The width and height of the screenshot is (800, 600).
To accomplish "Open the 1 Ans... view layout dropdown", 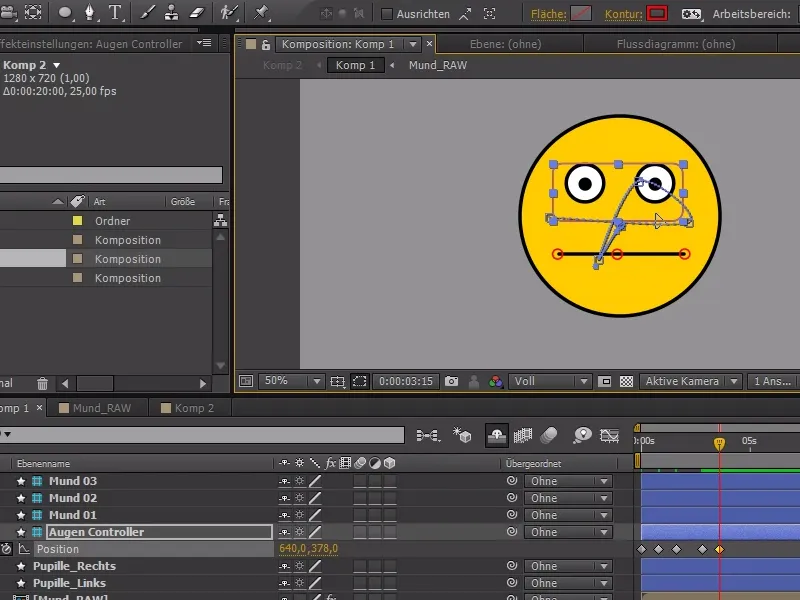I will click(772, 381).
